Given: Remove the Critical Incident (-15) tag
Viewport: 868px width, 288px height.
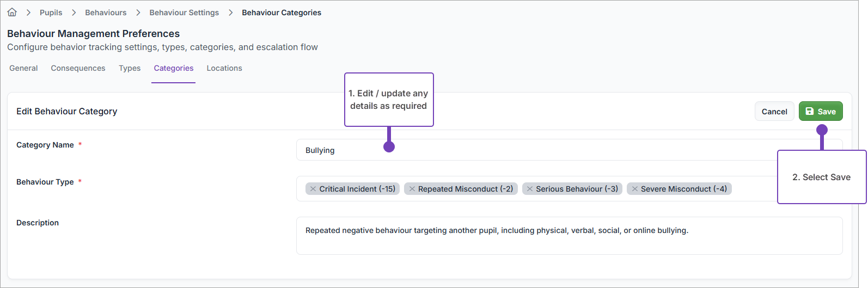Looking at the screenshot, I should coord(313,189).
